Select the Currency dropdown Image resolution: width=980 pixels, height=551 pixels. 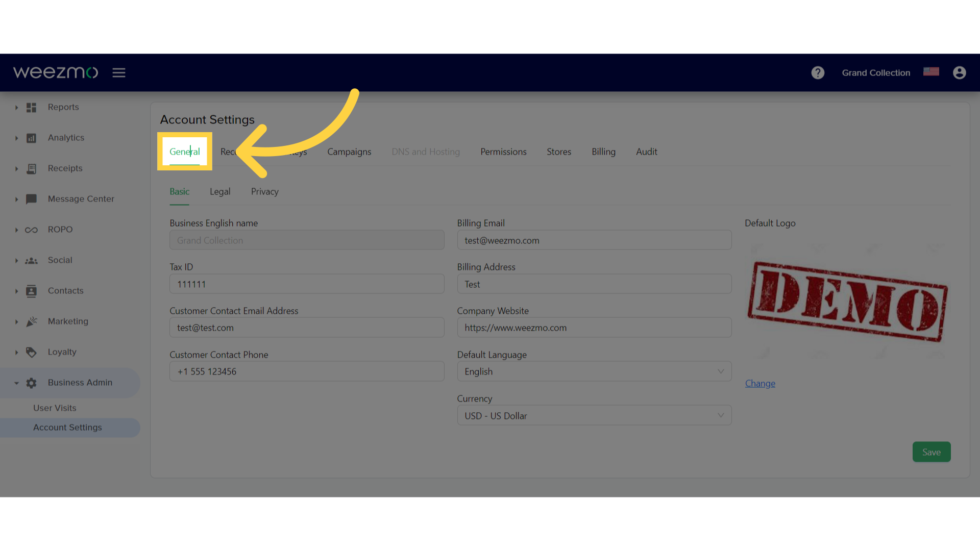click(594, 415)
